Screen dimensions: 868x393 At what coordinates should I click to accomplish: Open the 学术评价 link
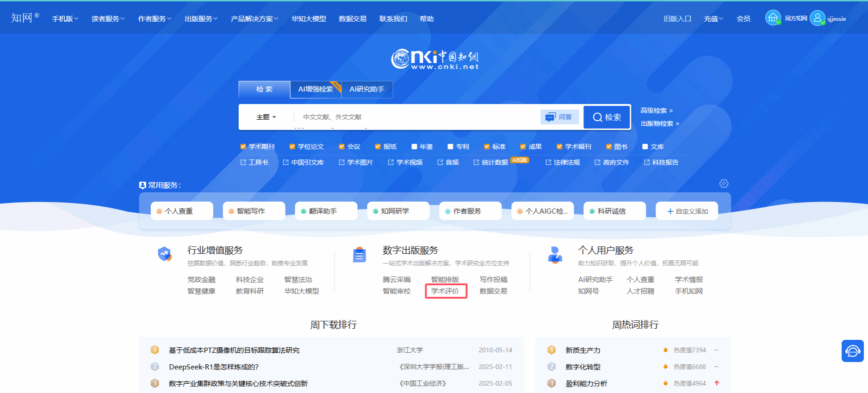click(x=445, y=291)
